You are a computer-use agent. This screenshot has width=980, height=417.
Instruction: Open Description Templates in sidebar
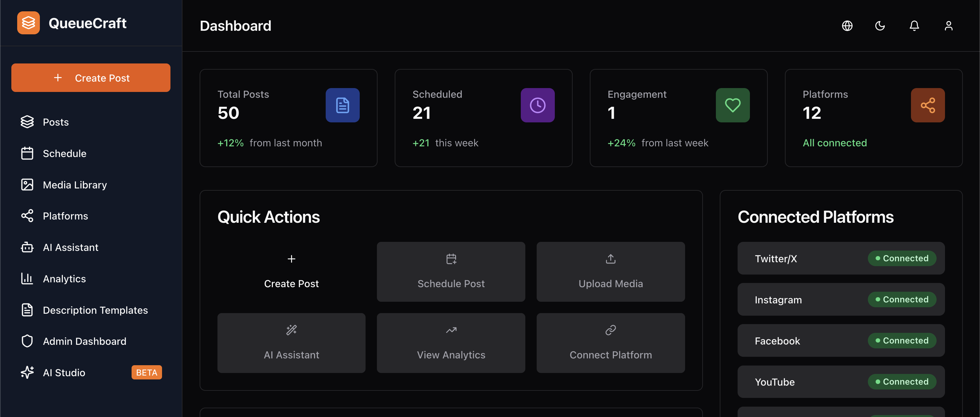[x=91, y=310]
